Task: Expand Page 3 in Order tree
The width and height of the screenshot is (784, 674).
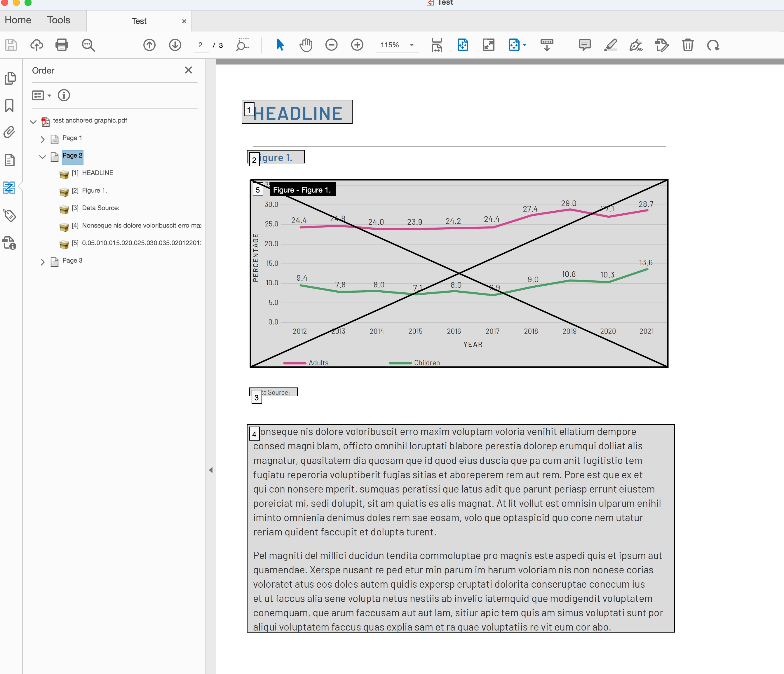Action: [42, 262]
